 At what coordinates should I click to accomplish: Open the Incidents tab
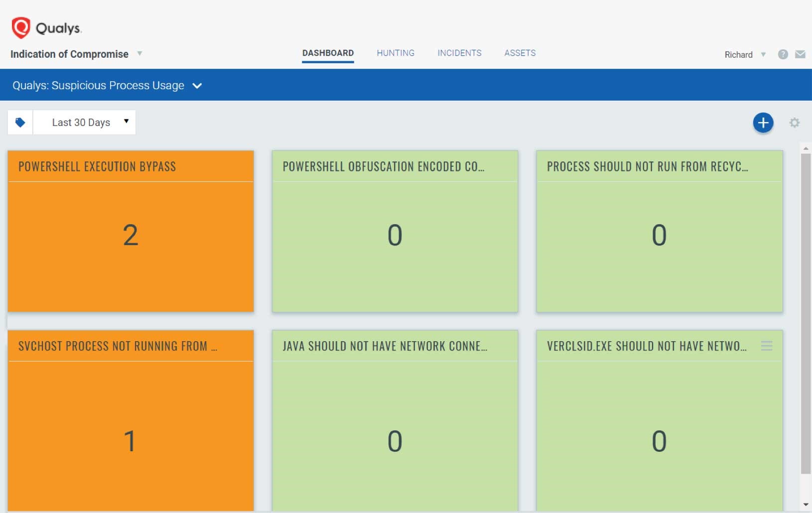[459, 53]
